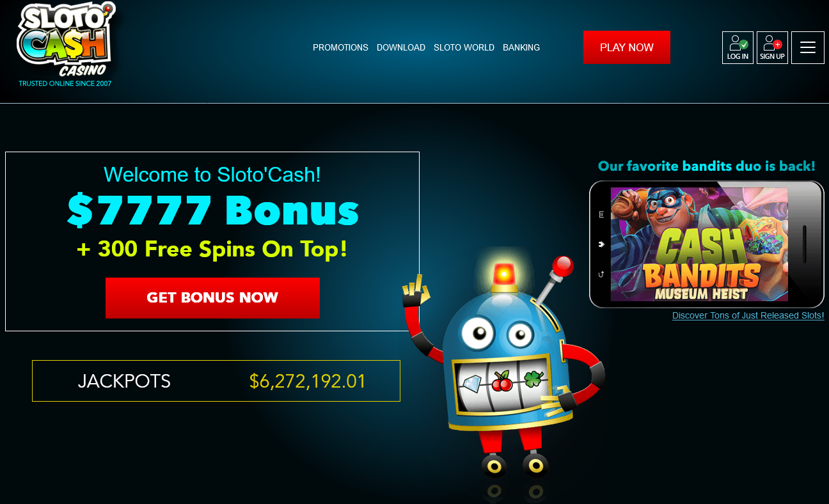Screen dimensions: 829x504
Task: Click the Sign Up user icon
Action: pos(772,48)
